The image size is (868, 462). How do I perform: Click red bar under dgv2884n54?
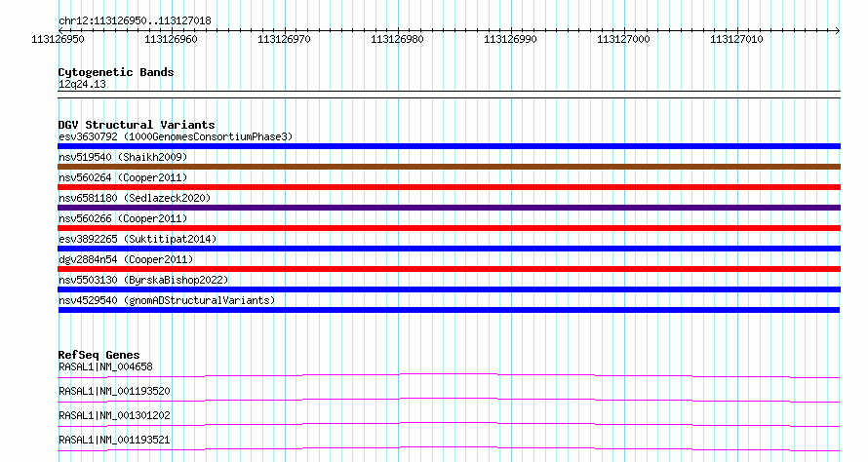pos(449,269)
